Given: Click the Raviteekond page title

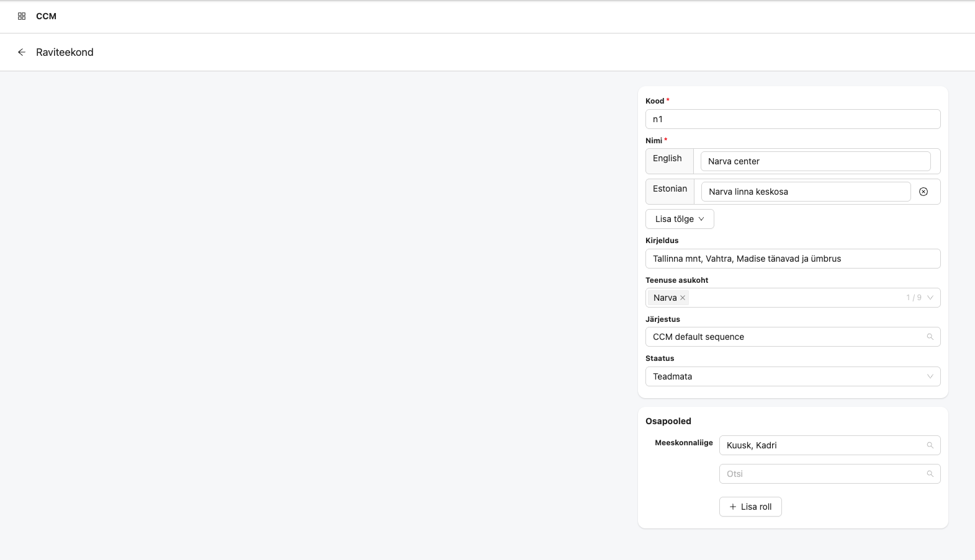Looking at the screenshot, I should pyautogui.click(x=65, y=52).
